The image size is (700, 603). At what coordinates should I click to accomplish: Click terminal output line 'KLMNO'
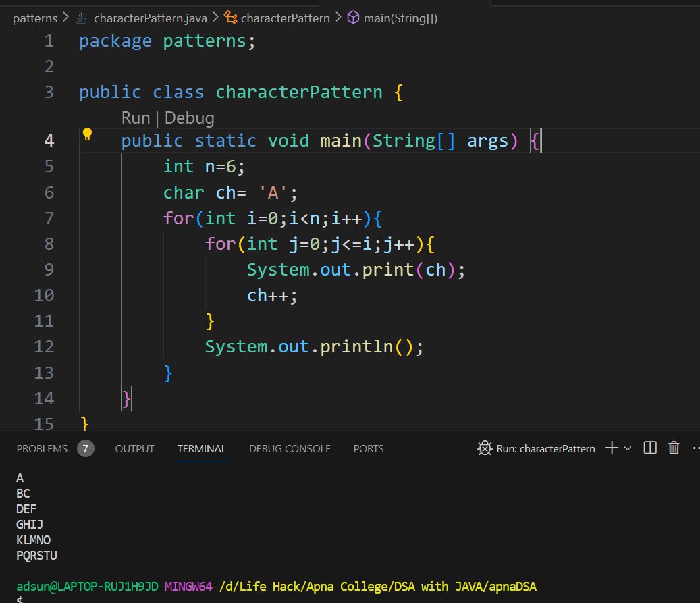click(34, 540)
